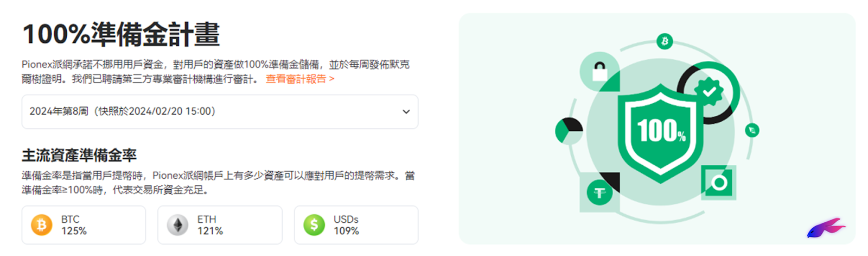Click the green dollar USDs icon
Screen dimensions: 868x256
coord(314,224)
